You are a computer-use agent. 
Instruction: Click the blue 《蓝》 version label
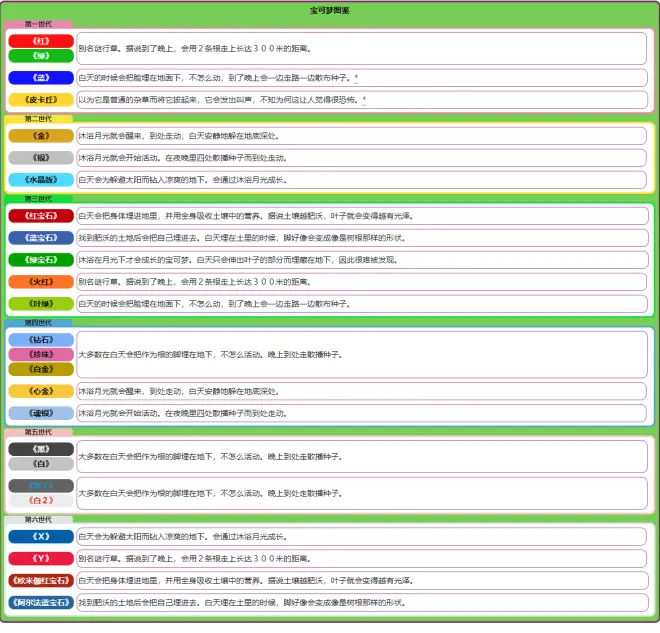coord(41,77)
